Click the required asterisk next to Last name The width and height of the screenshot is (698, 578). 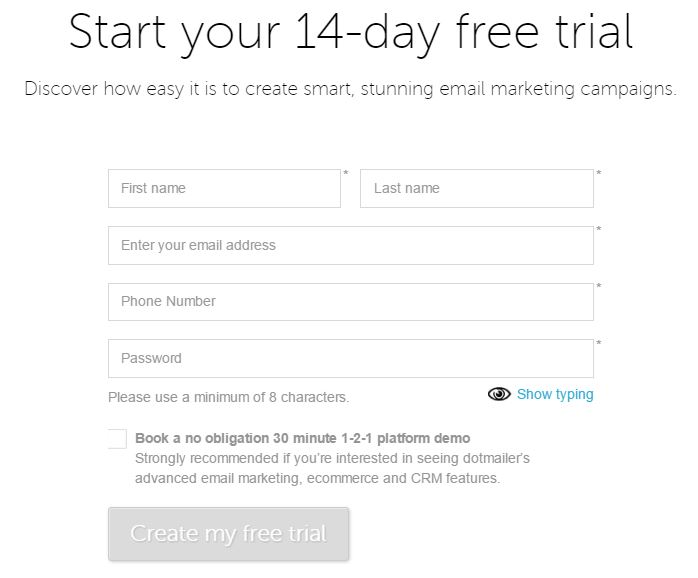point(599,173)
